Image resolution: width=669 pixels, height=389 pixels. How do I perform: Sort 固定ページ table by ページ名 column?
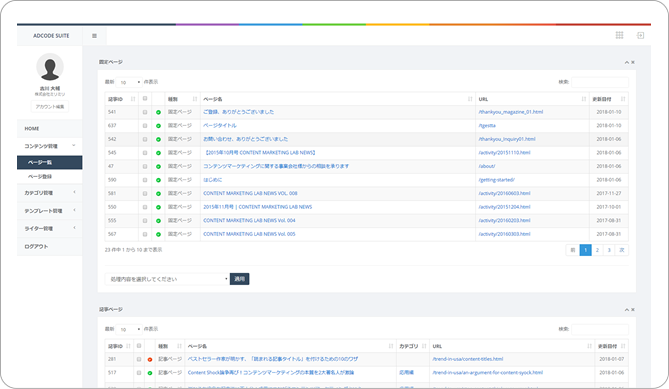(337, 99)
